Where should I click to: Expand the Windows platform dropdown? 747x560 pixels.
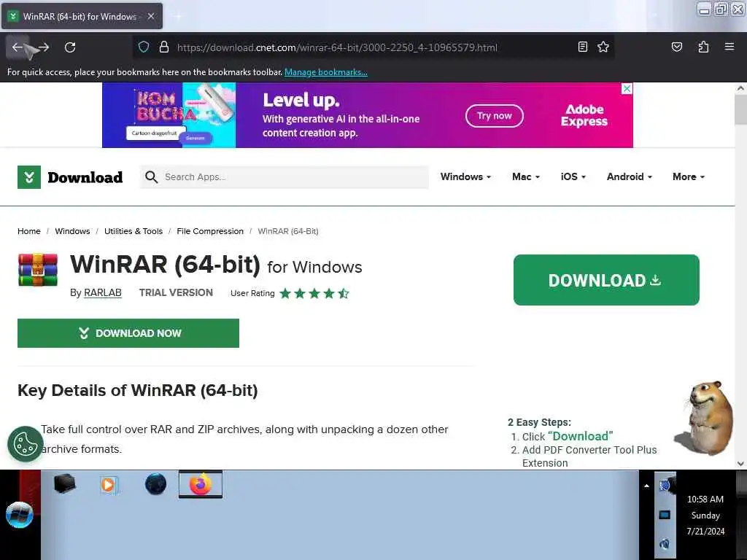click(x=465, y=176)
